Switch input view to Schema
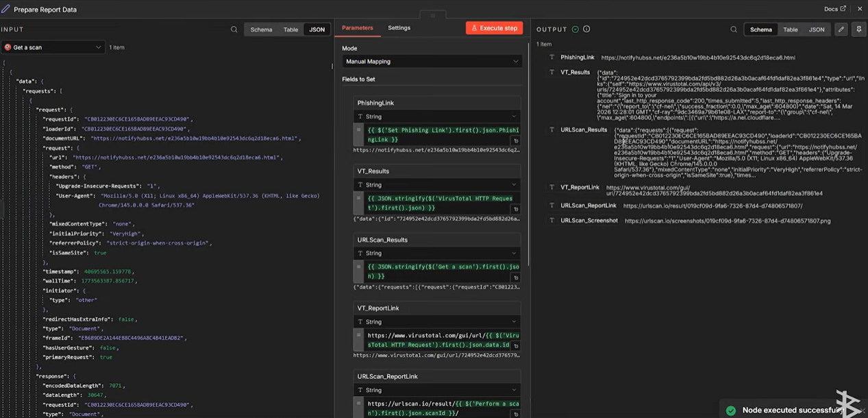 click(261, 29)
